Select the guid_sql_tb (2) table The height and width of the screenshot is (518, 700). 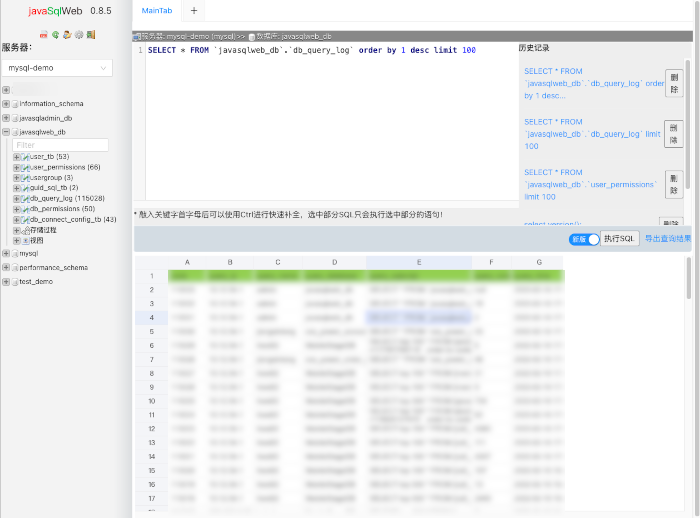click(54, 188)
